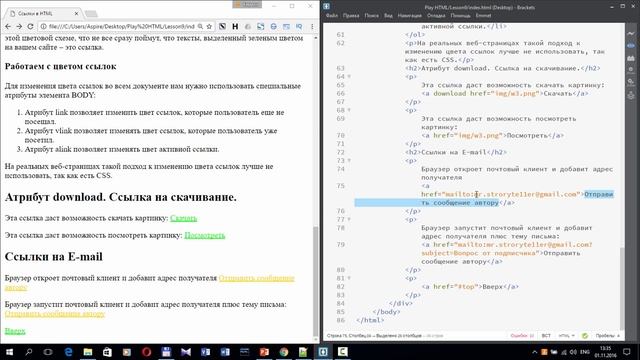Open Пробелы indentation setting in status bar
This screenshot has height=360, width=640.
click(x=607, y=336)
